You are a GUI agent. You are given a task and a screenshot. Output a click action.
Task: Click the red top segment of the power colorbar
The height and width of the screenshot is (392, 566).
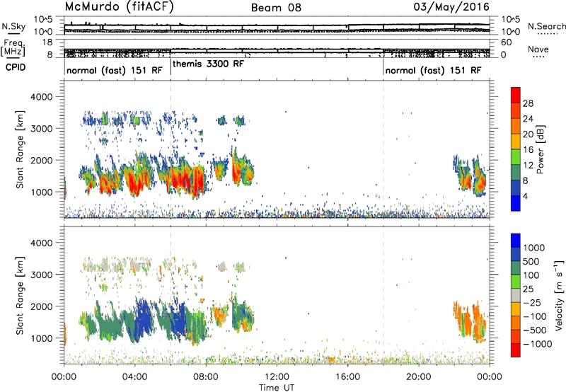click(516, 96)
